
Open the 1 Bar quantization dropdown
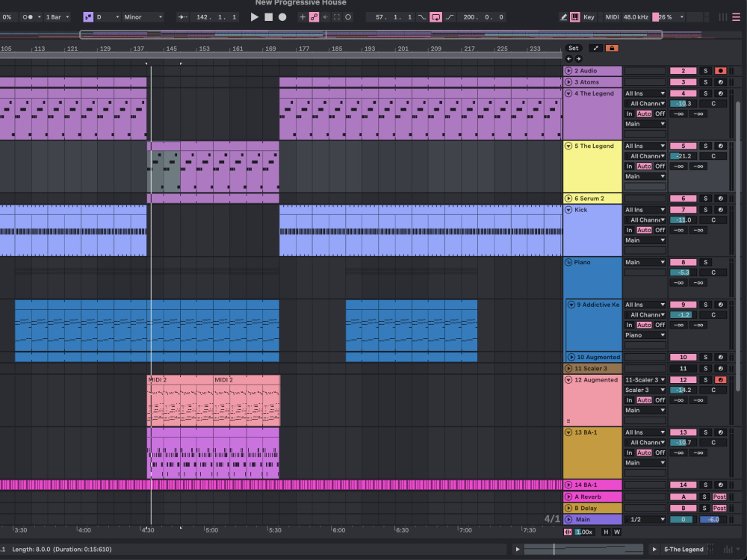pos(58,17)
